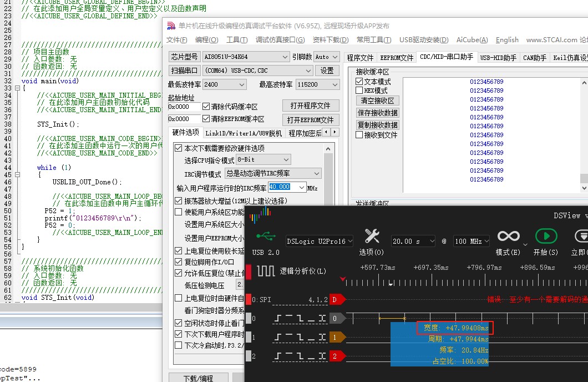Open serial port dropdown (COM64) USB-CDC
This screenshot has height=382, width=588.
click(258, 71)
